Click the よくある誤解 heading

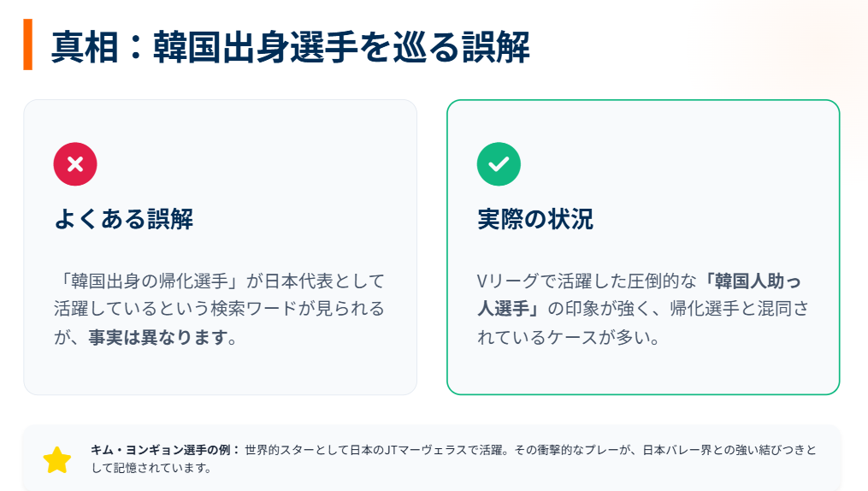coord(123,219)
